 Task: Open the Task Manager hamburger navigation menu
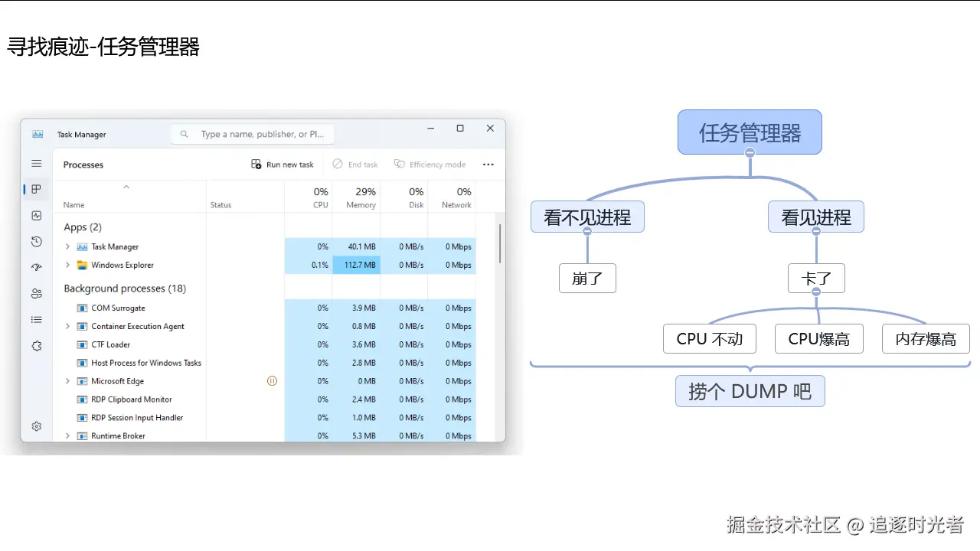click(36, 163)
